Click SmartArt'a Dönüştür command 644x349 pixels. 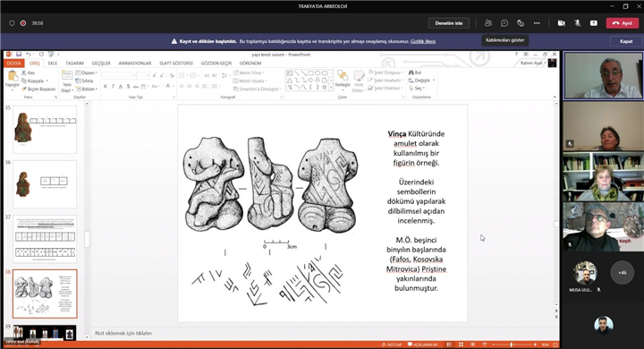click(257, 89)
